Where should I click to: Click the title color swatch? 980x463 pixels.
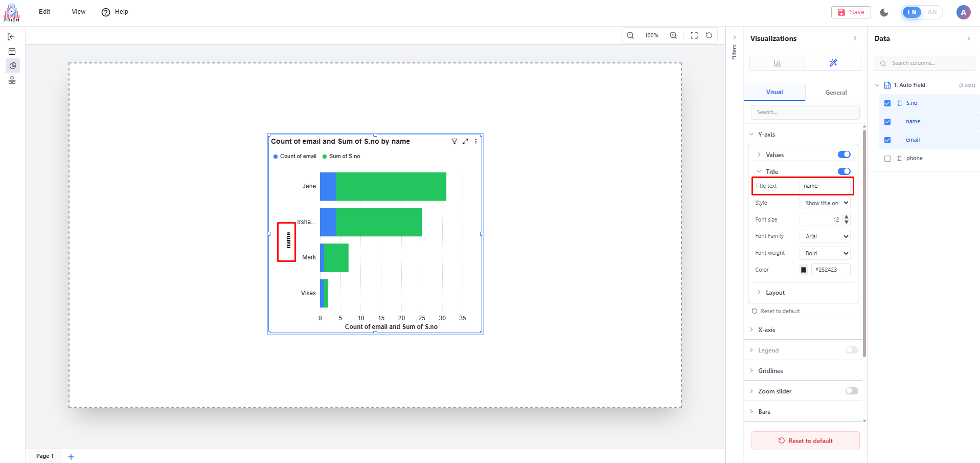[x=804, y=270]
